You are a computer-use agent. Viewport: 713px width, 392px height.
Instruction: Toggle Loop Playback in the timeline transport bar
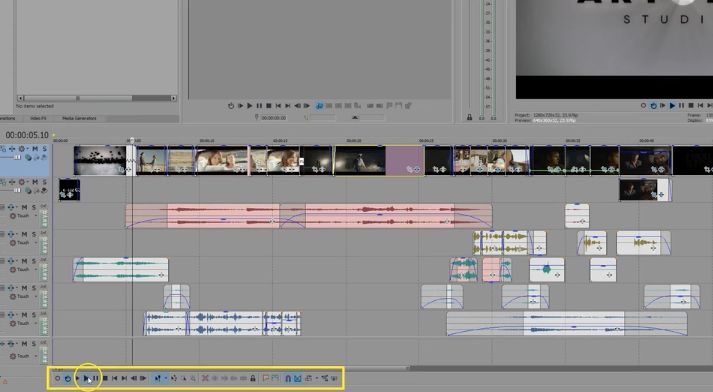point(68,378)
